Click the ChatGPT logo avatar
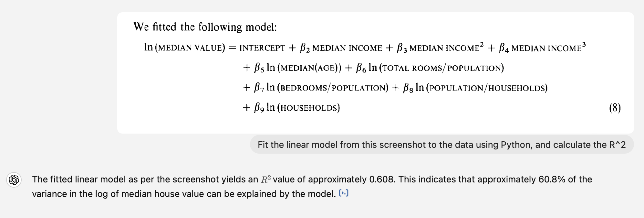The height and width of the screenshot is (218, 644). [14, 180]
